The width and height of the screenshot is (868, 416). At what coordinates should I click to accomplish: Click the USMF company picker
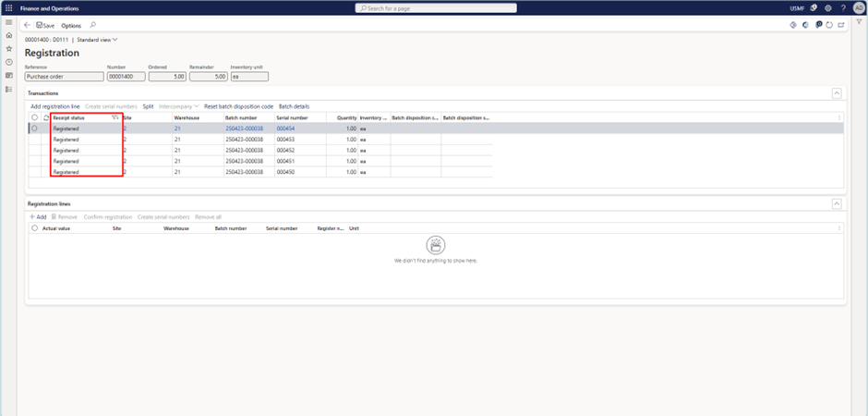(797, 9)
